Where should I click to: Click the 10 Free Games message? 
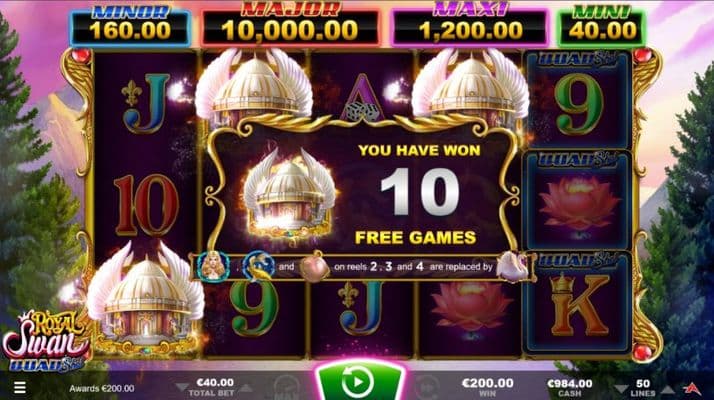417,194
